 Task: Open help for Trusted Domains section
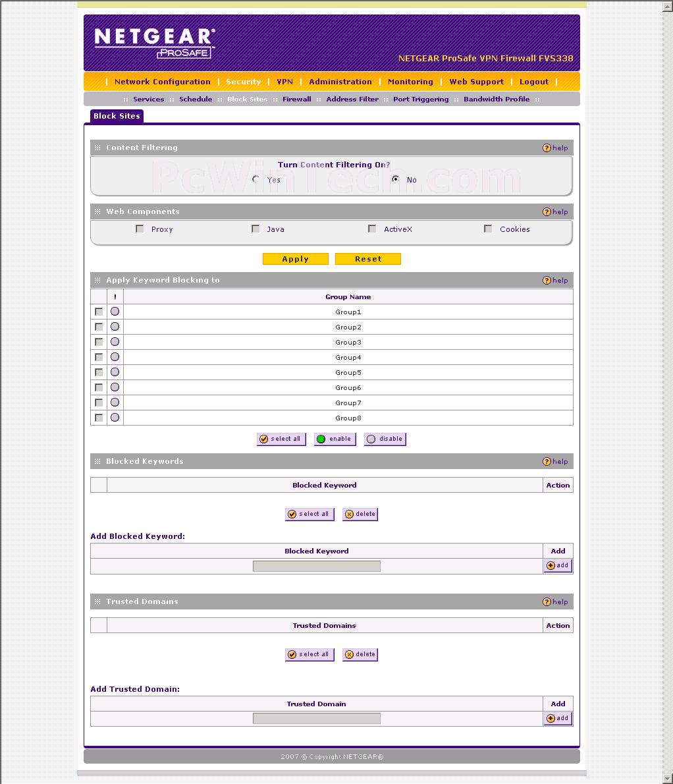[555, 602]
